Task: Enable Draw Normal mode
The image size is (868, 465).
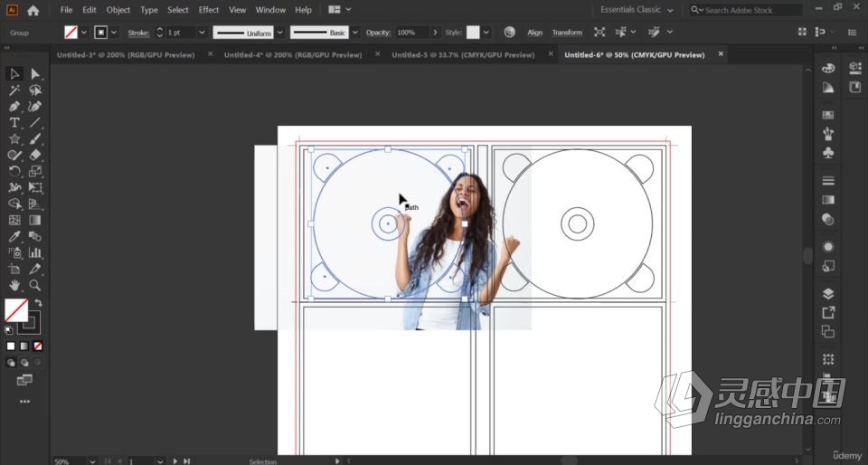Action: click(11, 363)
